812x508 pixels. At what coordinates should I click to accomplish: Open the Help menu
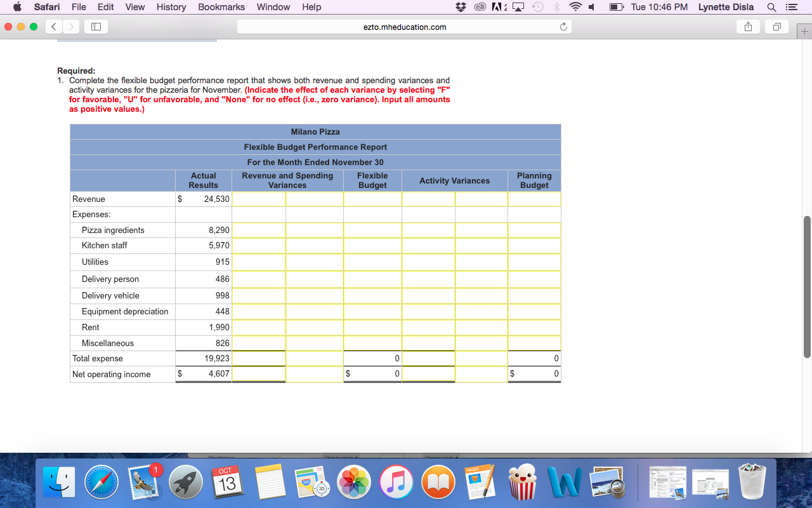pyautogui.click(x=311, y=7)
